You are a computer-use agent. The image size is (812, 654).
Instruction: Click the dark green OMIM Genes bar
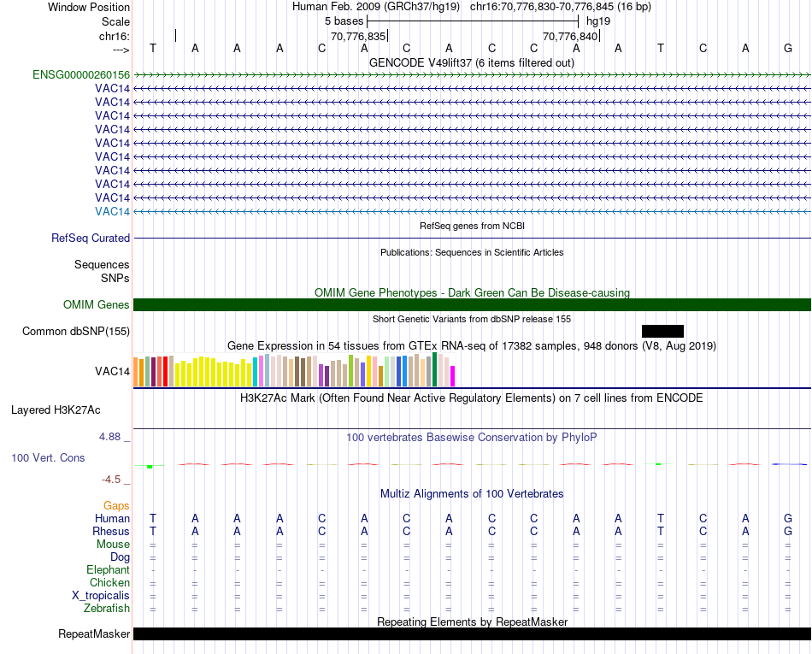[x=472, y=305]
